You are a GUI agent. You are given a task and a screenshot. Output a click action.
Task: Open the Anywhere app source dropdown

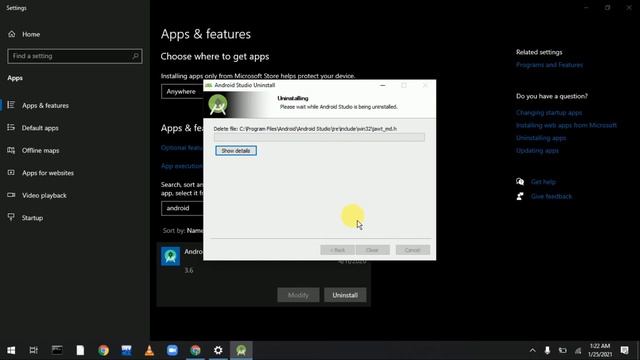182,91
